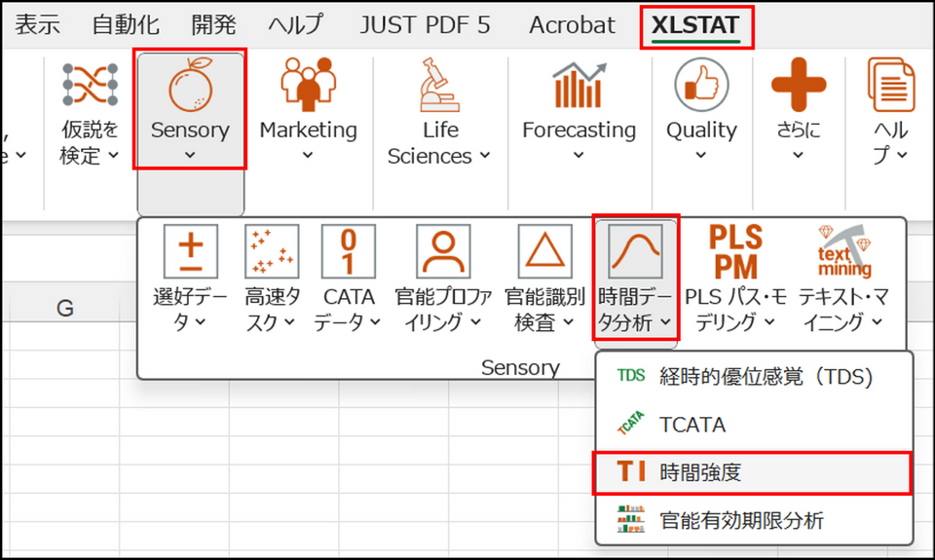Click the Sensory orange fruit icon
Viewport: 935px width, 560px height.
click(x=190, y=85)
